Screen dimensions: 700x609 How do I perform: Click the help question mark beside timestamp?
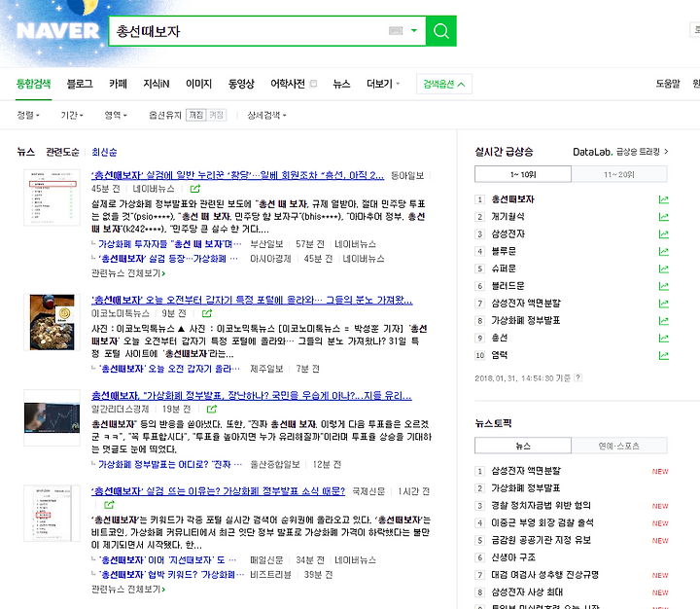[577, 377]
